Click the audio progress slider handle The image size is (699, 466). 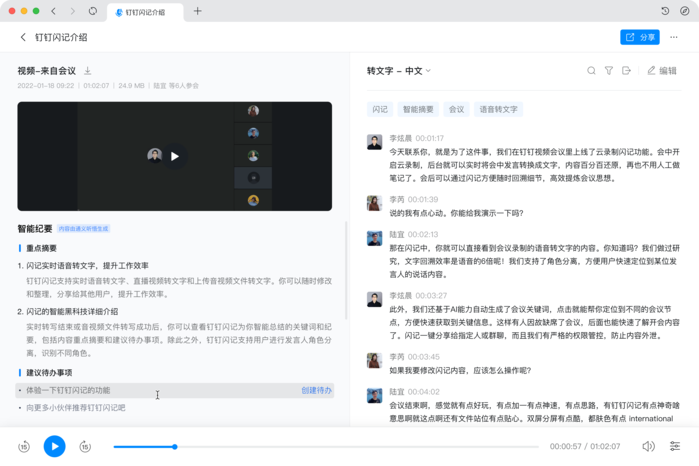pos(175,446)
